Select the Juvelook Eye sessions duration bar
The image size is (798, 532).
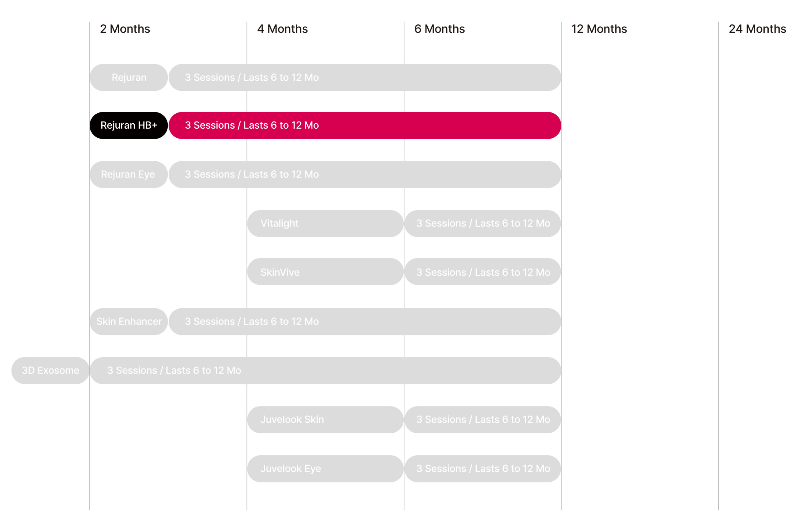[483, 468]
